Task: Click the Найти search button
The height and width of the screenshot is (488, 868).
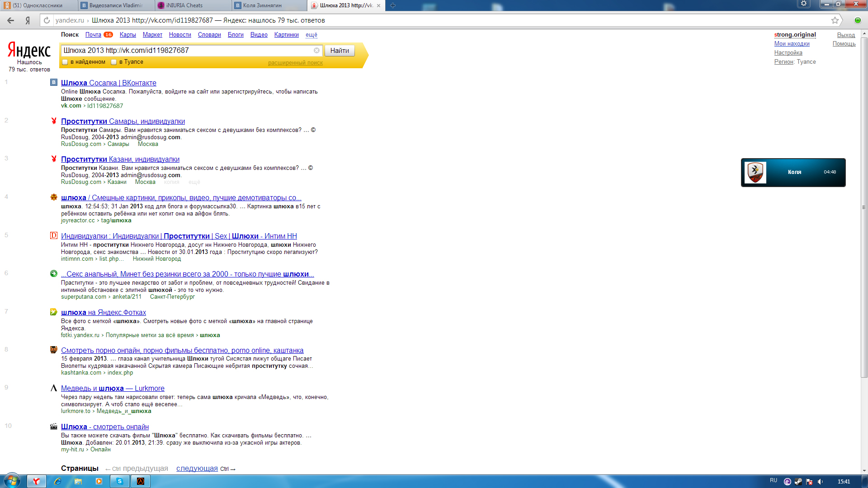Action: (x=340, y=51)
